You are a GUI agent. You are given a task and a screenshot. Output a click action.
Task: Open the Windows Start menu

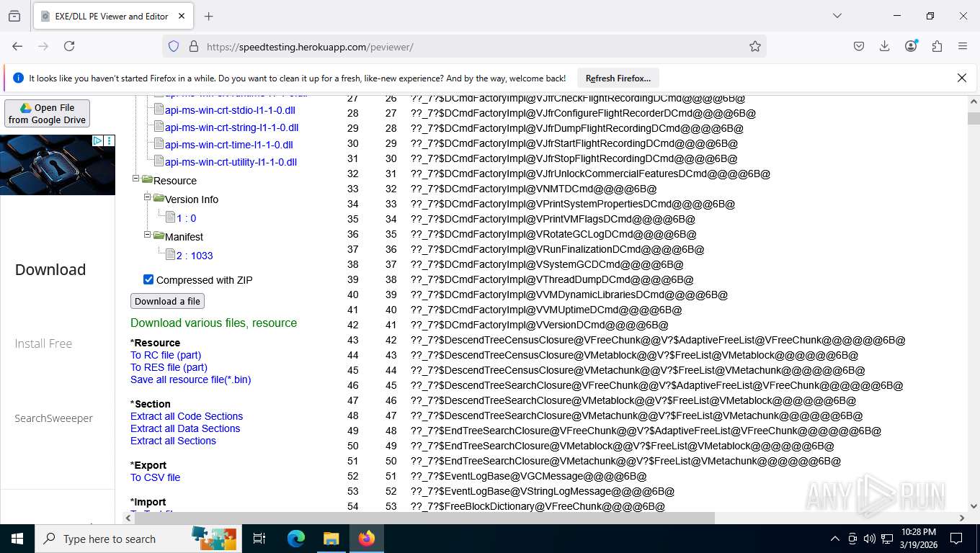(x=17, y=539)
